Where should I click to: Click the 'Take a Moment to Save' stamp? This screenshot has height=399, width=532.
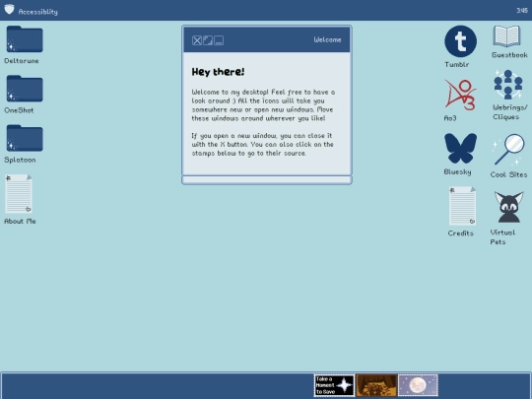(x=334, y=385)
